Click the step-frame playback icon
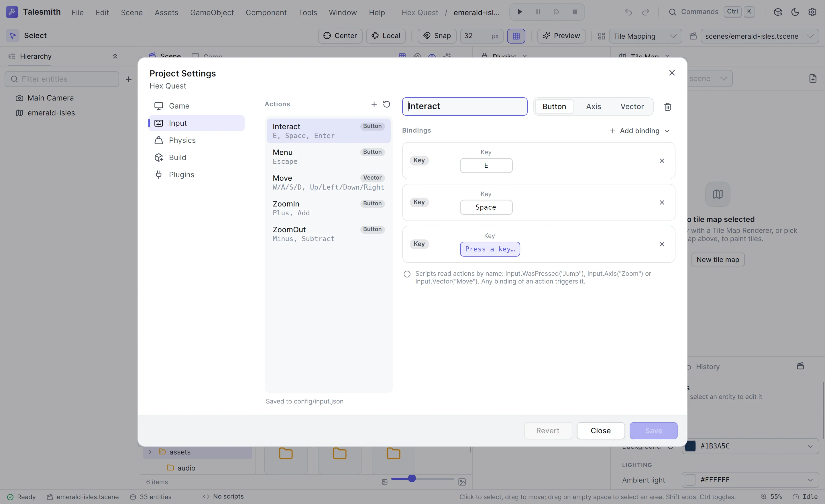This screenshot has width=825, height=504. click(x=557, y=12)
